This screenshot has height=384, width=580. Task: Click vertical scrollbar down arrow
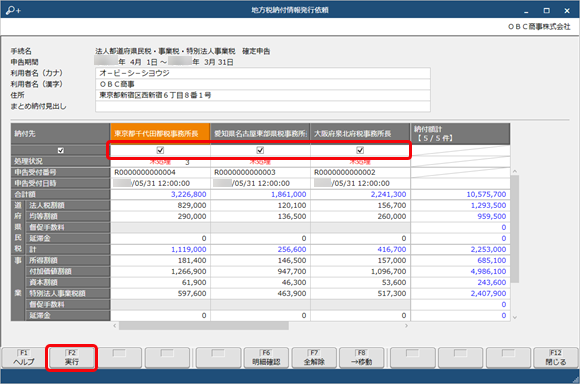pyautogui.click(x=515, y=317)
